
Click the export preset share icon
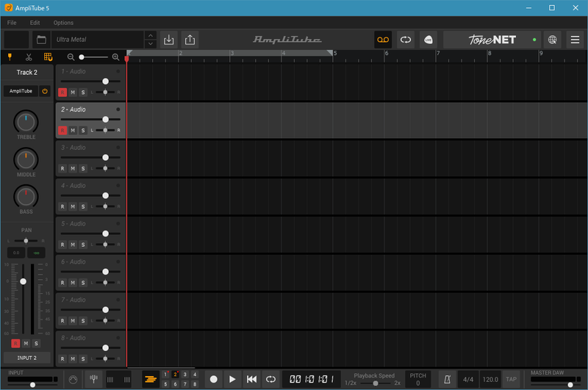click(x=190, y=40)
